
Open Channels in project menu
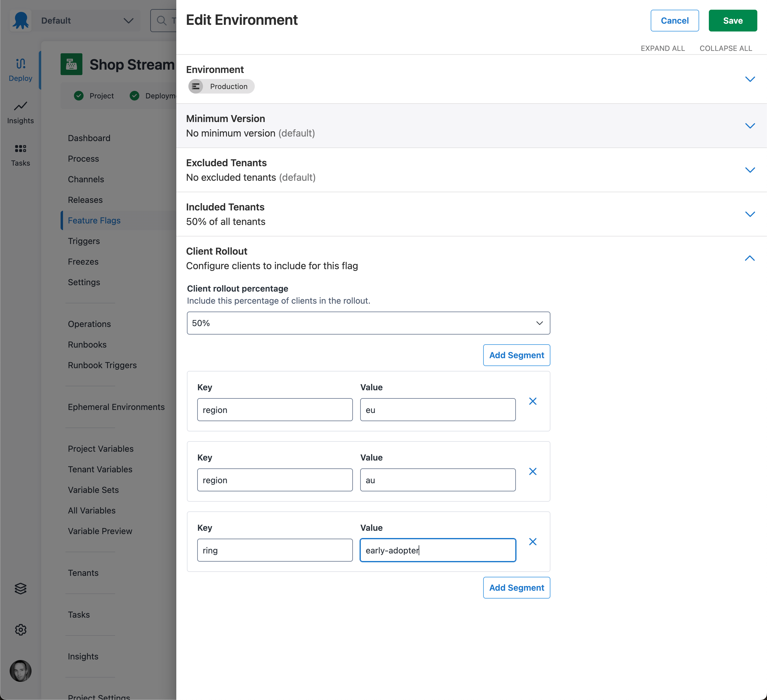pyautogui.click(x=86, y=179)
